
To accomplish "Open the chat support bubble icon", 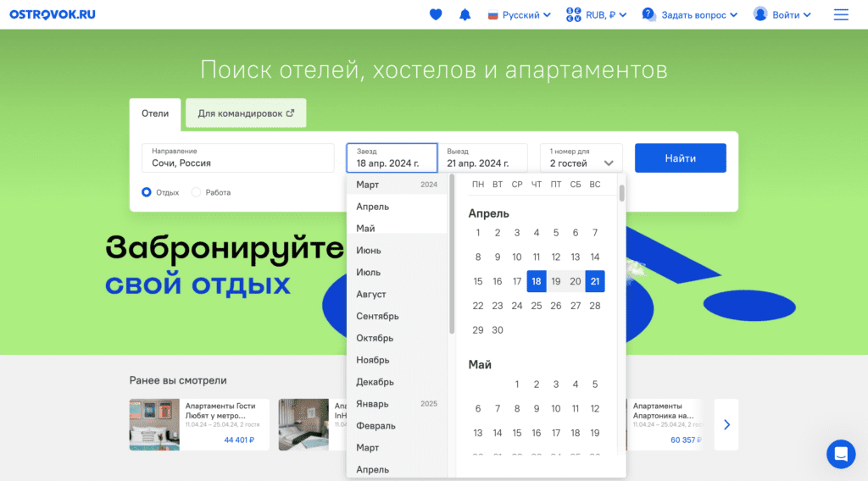I will (841, 454).
